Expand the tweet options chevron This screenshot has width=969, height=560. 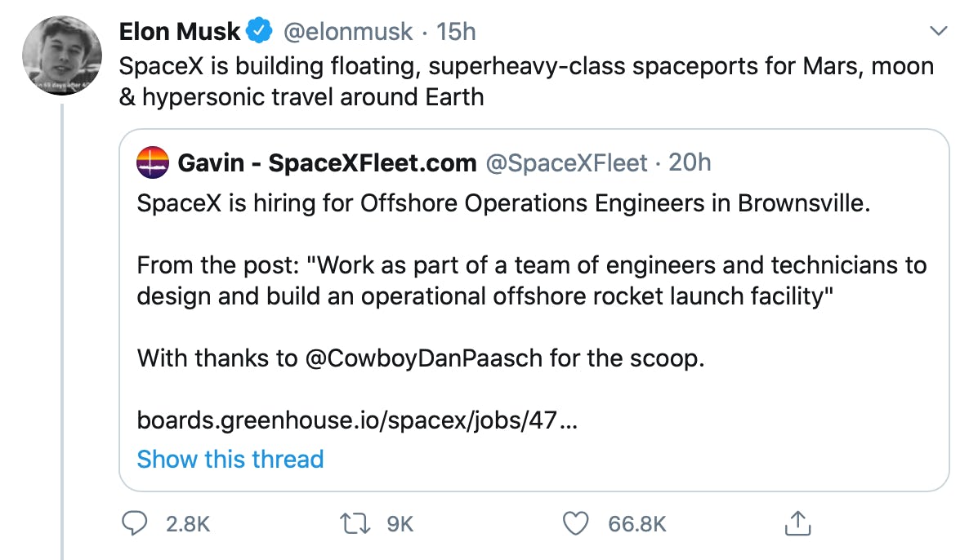point(940,32)
